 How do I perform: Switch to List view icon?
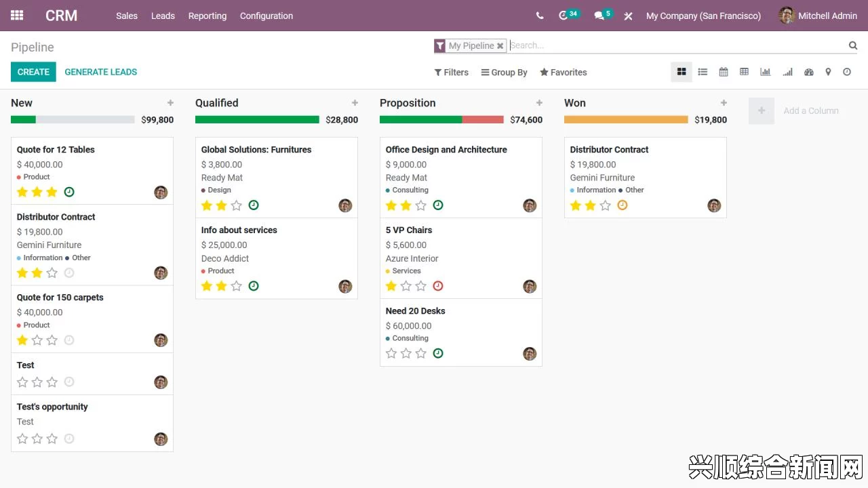(703, 72)
